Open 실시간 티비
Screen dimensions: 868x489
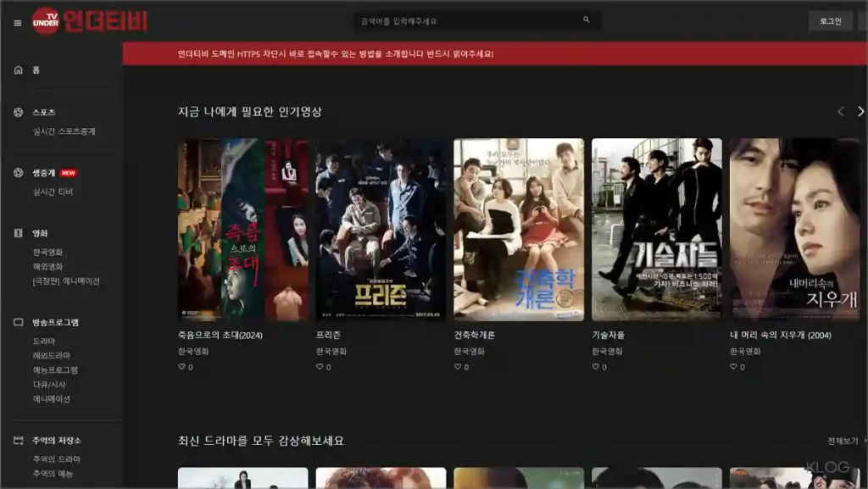point(53,192)
